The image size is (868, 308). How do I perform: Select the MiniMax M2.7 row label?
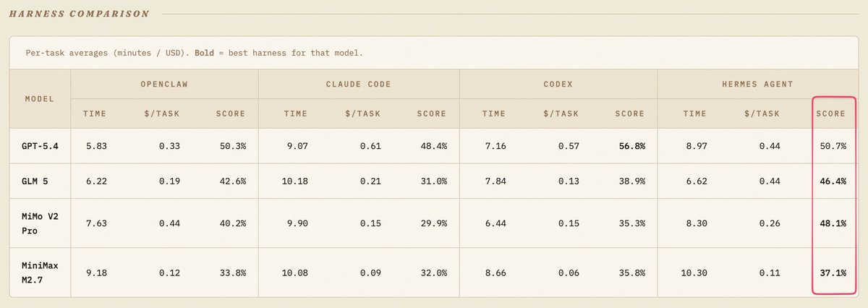point(39,272)
